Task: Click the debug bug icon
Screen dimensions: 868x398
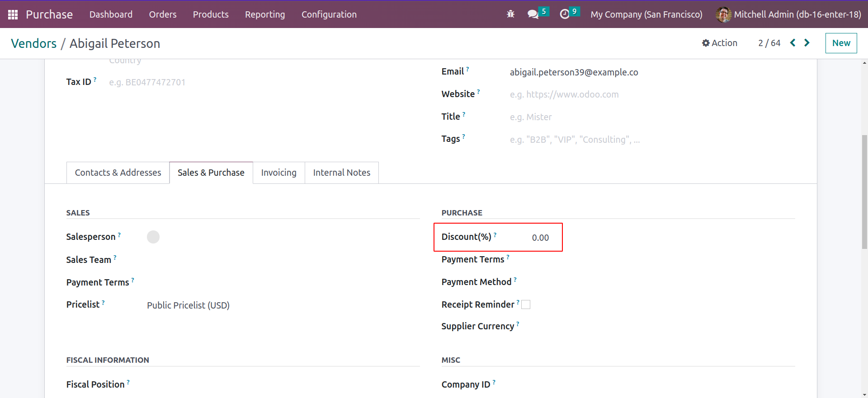Action: [510, 14]
